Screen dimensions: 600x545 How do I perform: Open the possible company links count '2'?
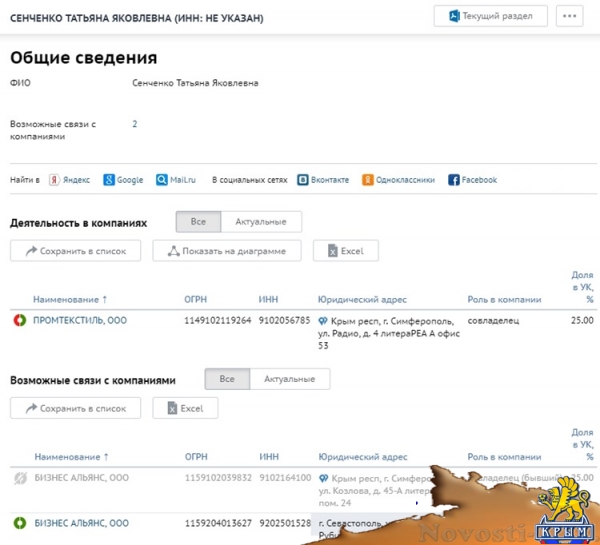tap(135, 124)
